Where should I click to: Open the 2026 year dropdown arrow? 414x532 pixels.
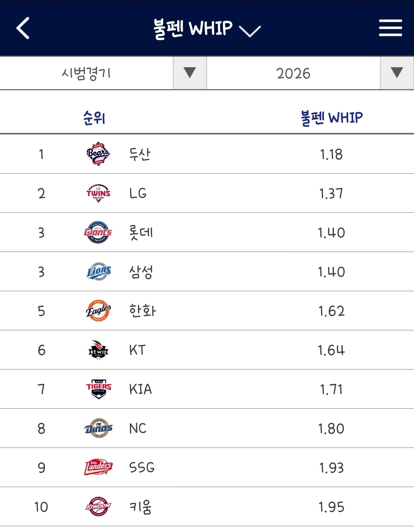coord(397,73)
